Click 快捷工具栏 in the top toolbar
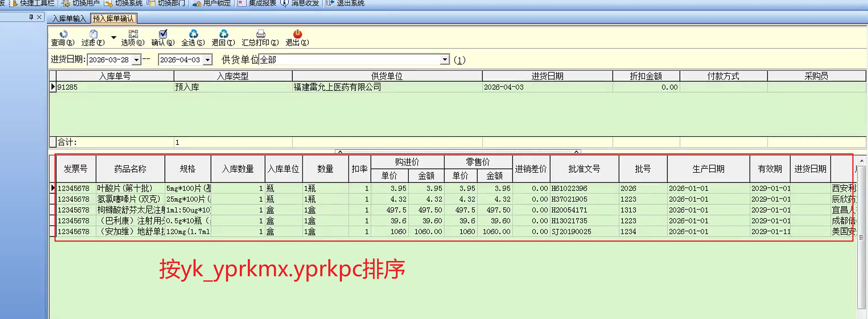868x319 pixels. click(32, 3)
